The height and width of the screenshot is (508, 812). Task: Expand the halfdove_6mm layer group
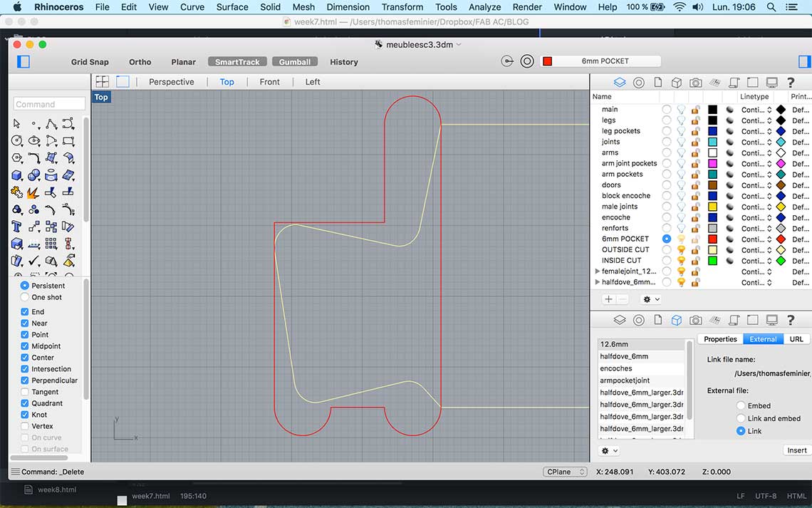[597, 282]
